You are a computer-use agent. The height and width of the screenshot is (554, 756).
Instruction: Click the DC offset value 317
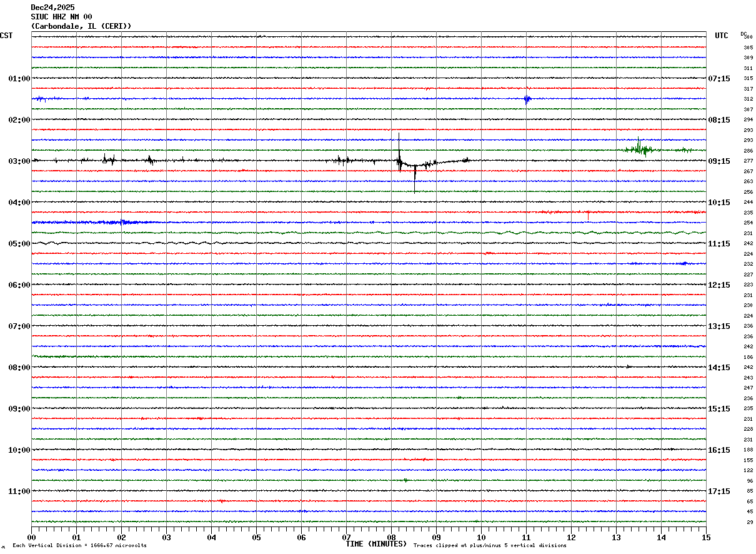click(748, 89)
